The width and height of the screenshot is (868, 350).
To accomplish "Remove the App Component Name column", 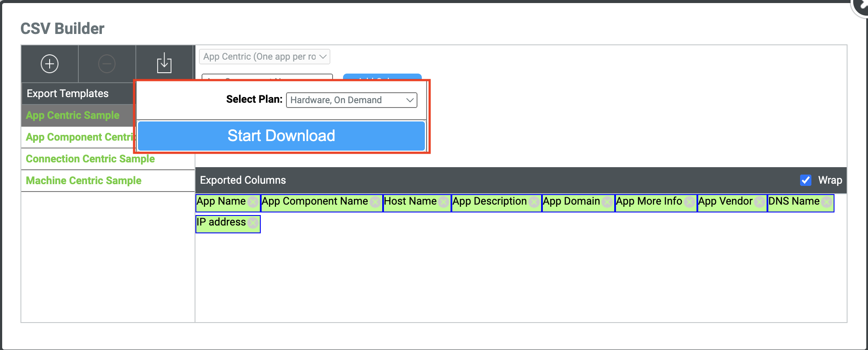I will [x=375, y=202].
